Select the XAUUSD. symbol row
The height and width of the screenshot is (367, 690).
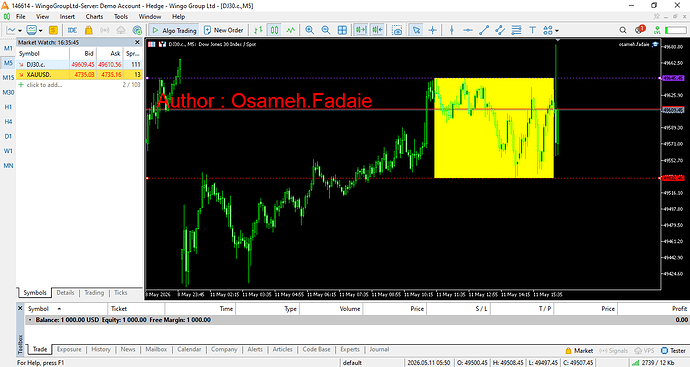pos(79,74)
